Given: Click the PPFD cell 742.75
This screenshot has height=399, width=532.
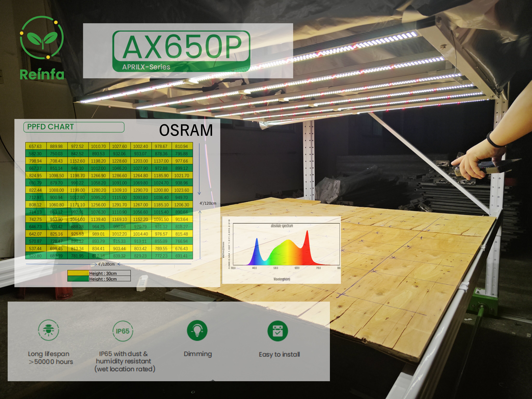Looking at the screenshot, I should point(36,219).
